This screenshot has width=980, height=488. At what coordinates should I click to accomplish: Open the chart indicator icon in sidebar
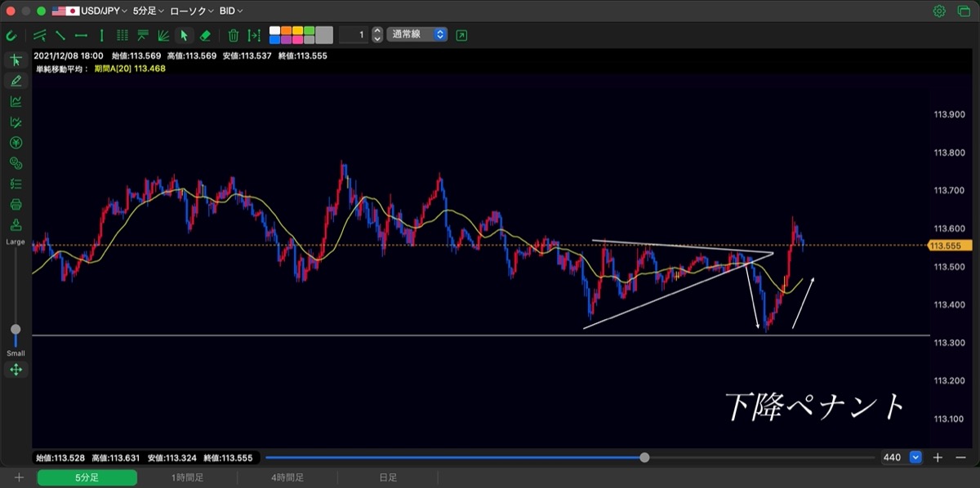pos(16,101)
